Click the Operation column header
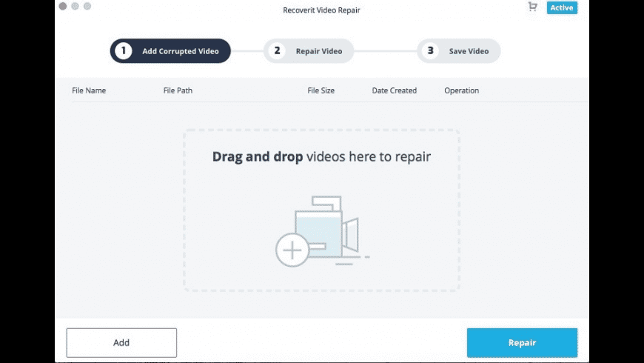The width and height of the screenshot is (644, 363). point(462,90)
